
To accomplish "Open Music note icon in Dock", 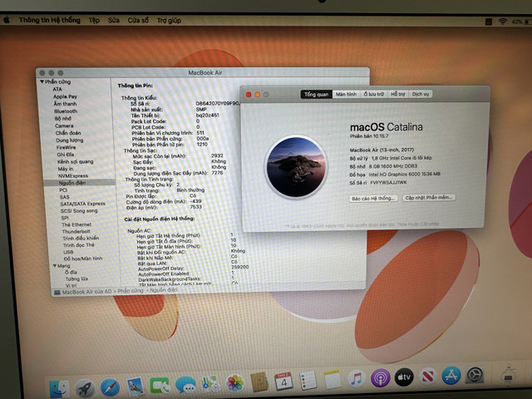I will pos(357,379).
